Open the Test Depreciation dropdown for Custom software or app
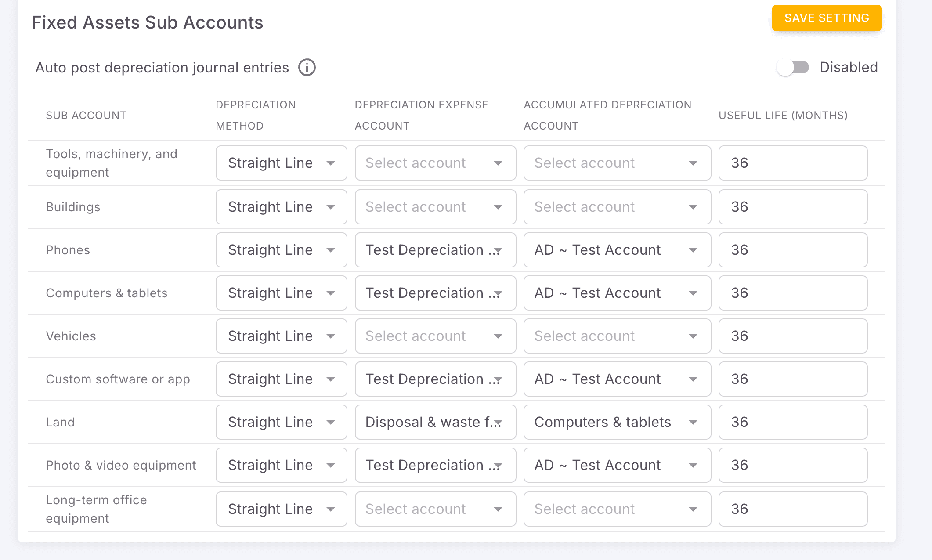The height and width of the screenshot is (560, 932). pos(435,379)
